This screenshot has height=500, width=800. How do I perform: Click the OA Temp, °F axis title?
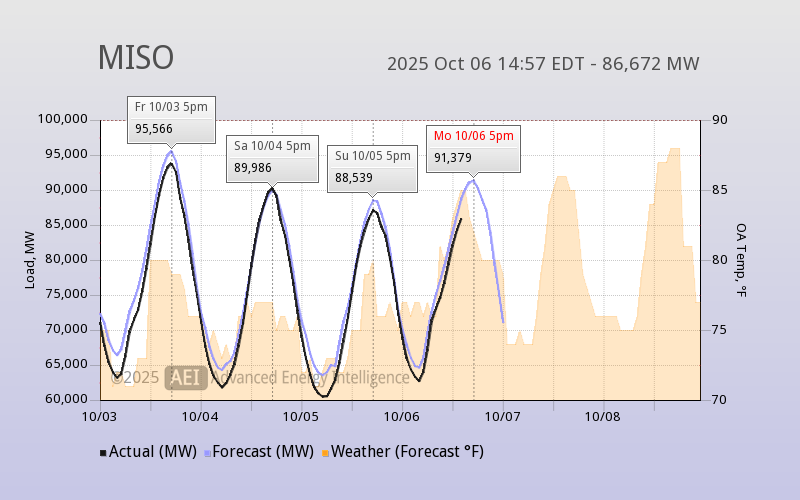[741, 260]
